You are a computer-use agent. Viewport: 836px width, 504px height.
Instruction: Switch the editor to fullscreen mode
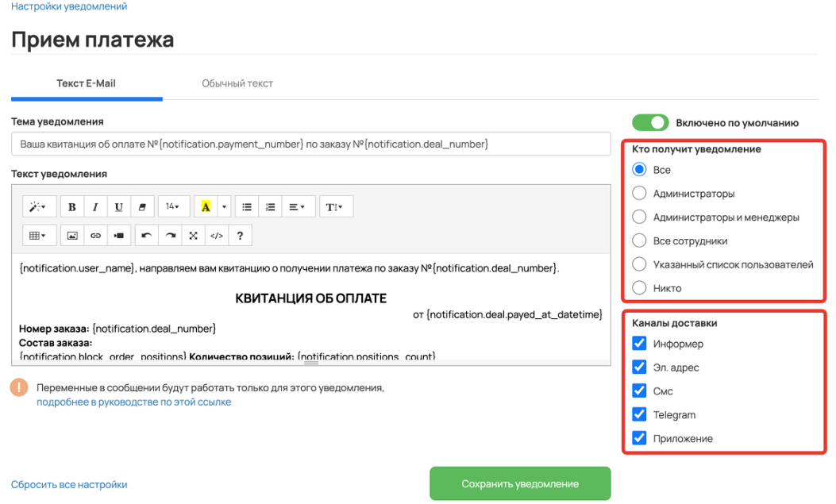pyautogui.click(x=194, y=236)
